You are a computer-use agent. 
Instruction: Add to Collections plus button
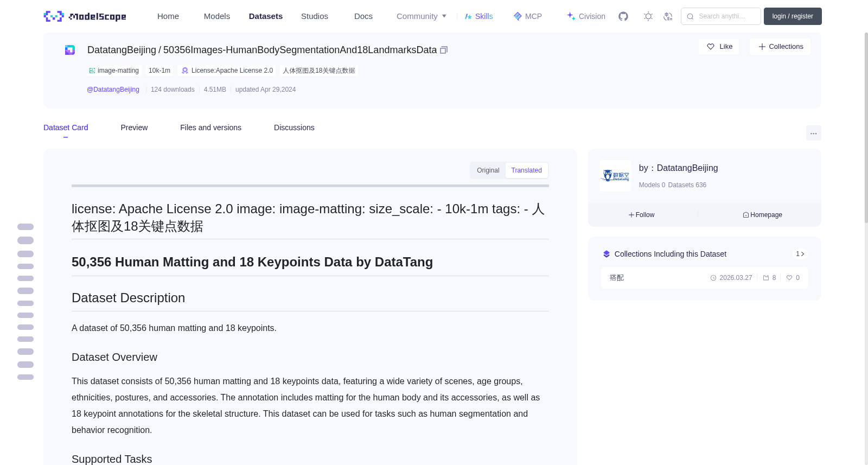[780, 47]
